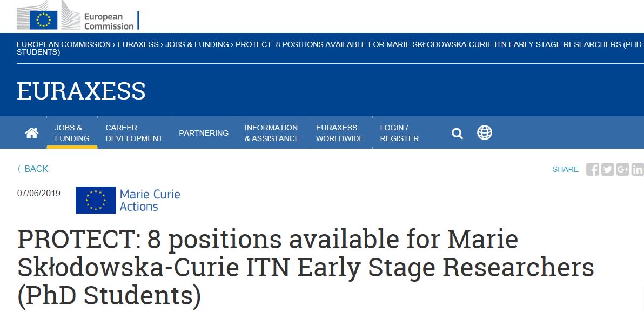Go to EURAXESS Worldwide menu
Screen dimensions: 644x325
pyautogui.click(x=340, y=133)
